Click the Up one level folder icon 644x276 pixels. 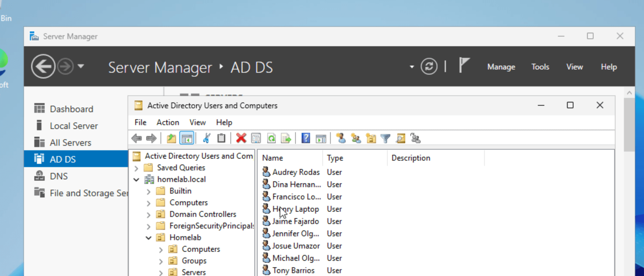171,138
